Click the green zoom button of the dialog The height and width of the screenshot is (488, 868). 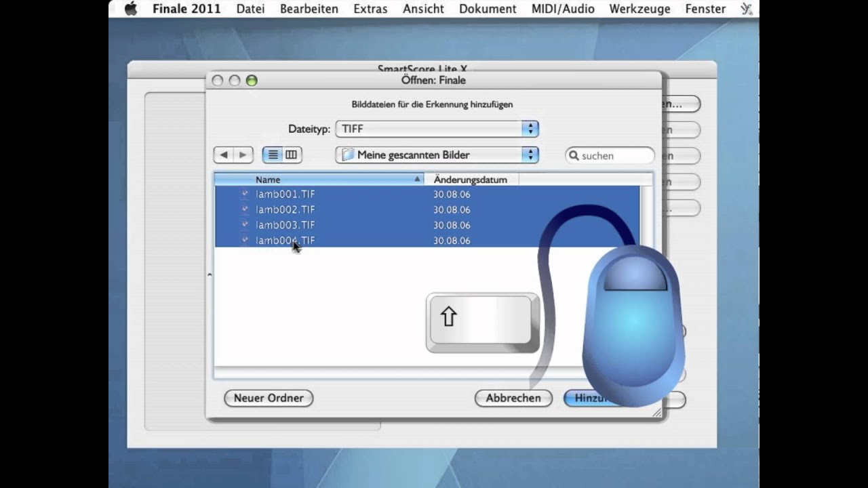[252, 81]
